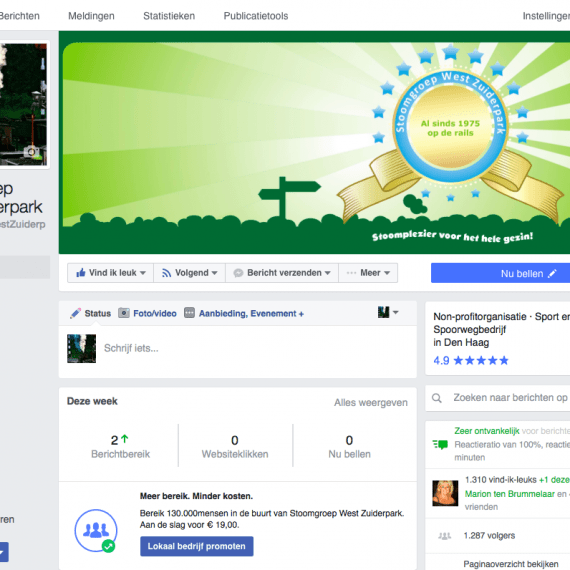The width and height of the screenshot is (570, 570).
Task: Click the people group promotion icon
Action: pyautogui.click(x=96, y=531)
